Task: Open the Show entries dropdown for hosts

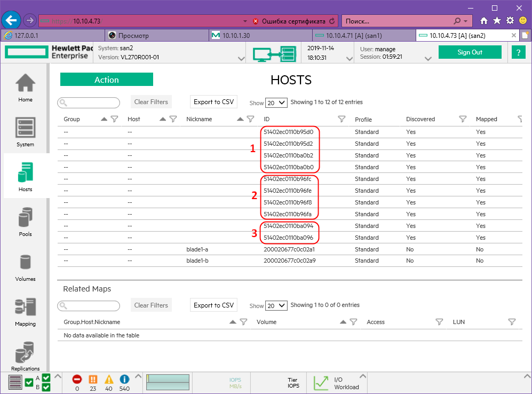Action: pos(276,103)
